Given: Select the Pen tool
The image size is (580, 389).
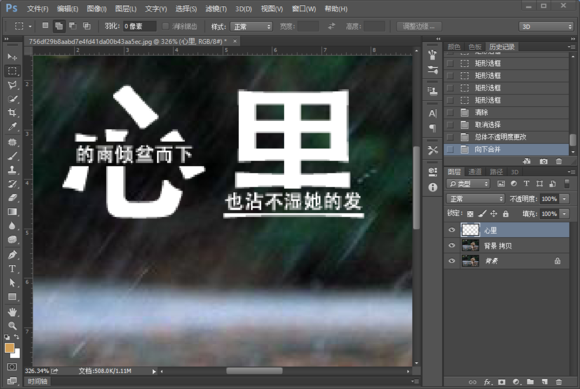Looking at the screenshot, I should [12, 255].
